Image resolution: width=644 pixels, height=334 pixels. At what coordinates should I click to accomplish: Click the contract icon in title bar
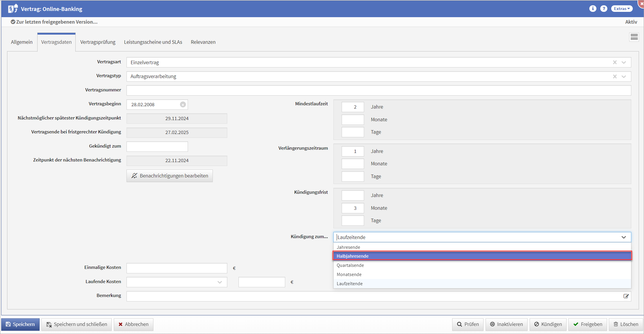click(13, 9)
